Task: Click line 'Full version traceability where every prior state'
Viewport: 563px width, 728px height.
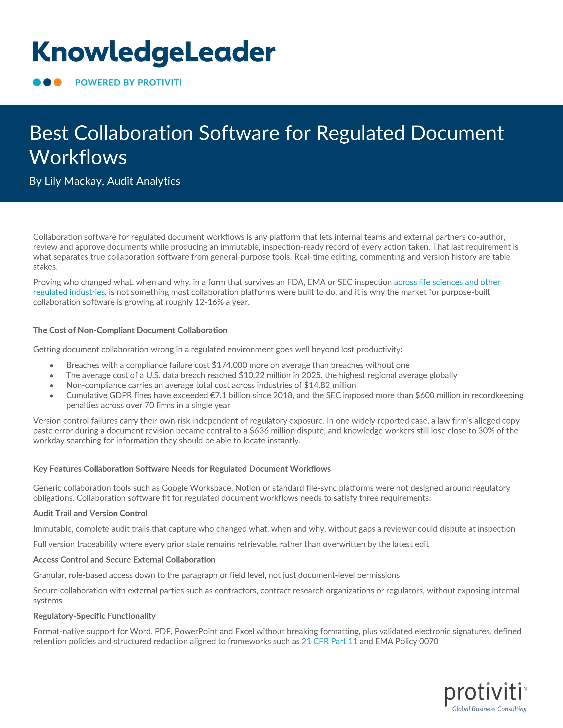Action: click(x=231, y=544)
